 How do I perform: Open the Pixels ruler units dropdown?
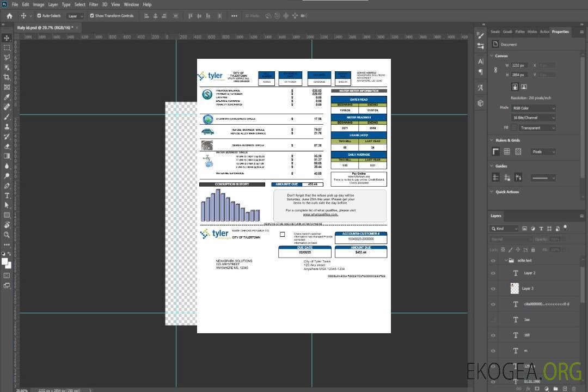pos(543,151)
